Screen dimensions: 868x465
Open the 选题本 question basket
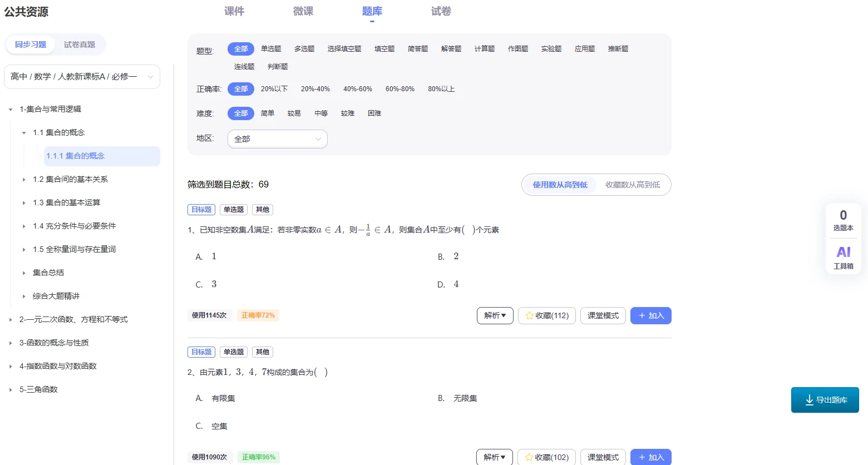(843, 220)
